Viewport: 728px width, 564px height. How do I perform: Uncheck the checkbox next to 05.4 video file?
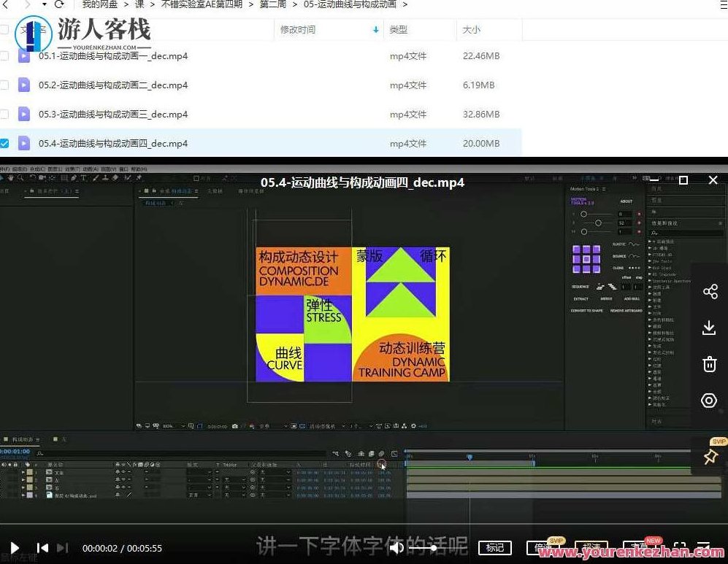pos(5,143)
